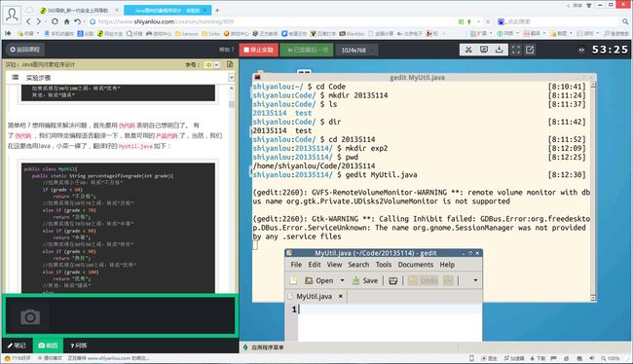
Task: Go back with the browser back arrow
Action: click(x=28, y=21)
